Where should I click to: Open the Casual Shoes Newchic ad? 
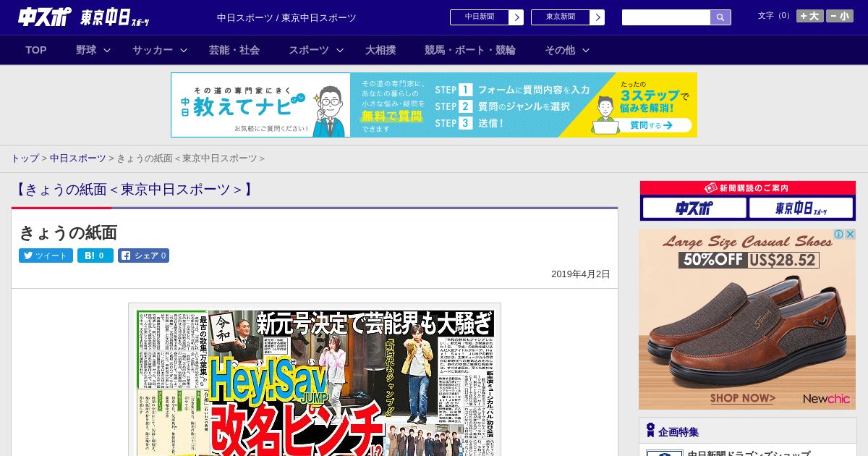pos(747,319)
